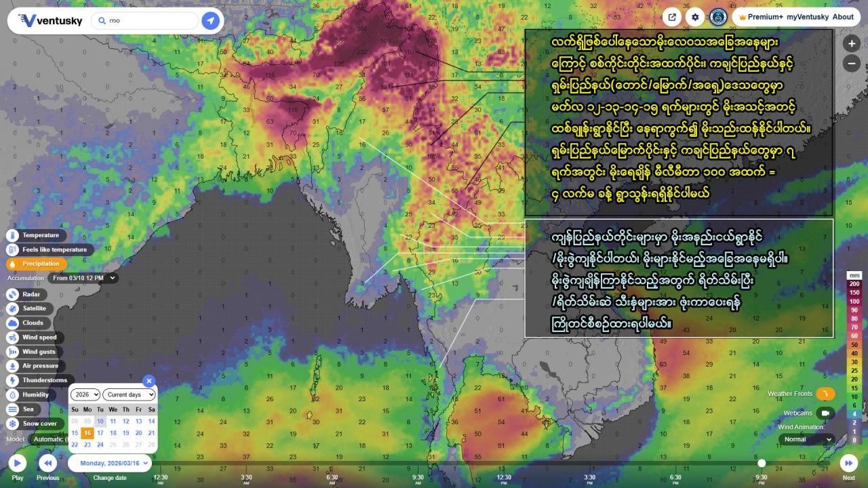Open the Accumulation 'From 03/10 12 PM' dropdown

coord(84,278)
